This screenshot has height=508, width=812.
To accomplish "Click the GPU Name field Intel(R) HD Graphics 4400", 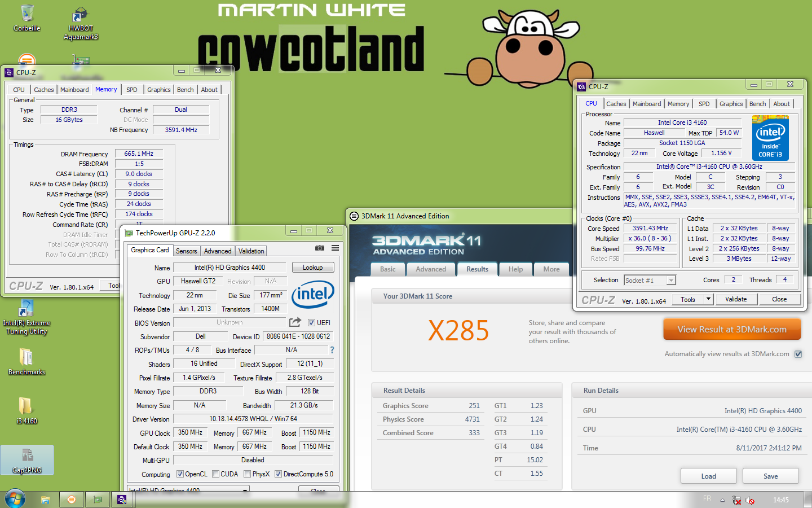I will (230, 268).
